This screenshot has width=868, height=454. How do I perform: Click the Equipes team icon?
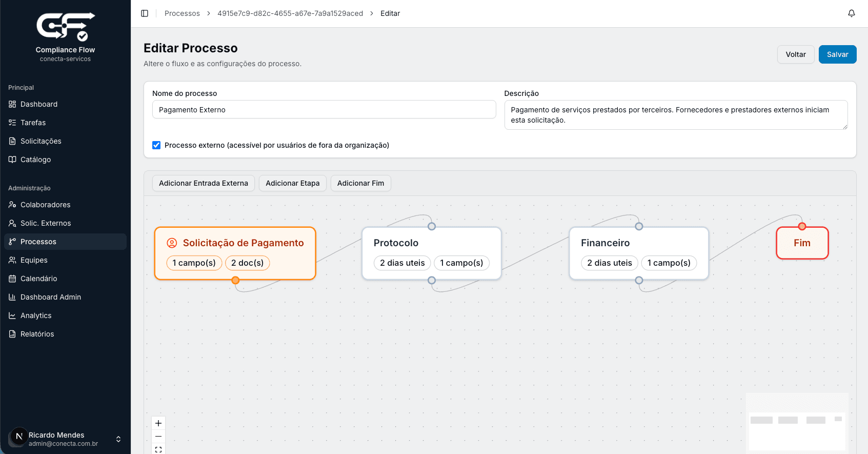(x=12, y=260)
